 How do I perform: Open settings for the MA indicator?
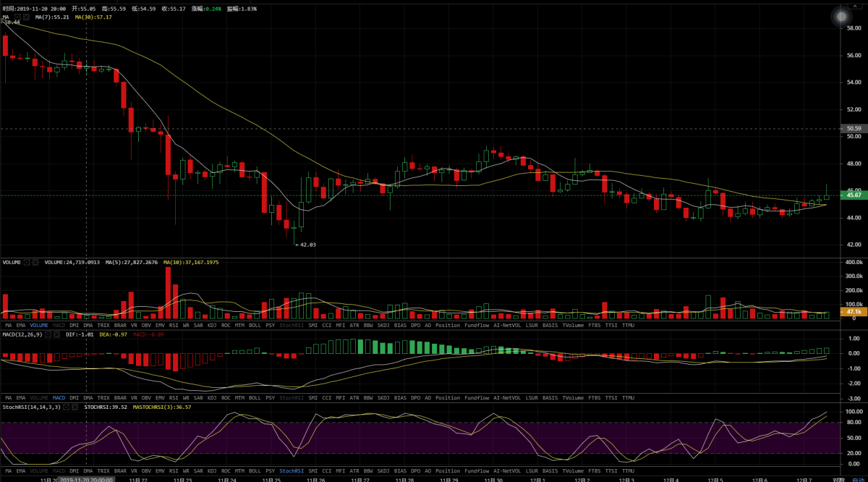[x=16, y=16]
